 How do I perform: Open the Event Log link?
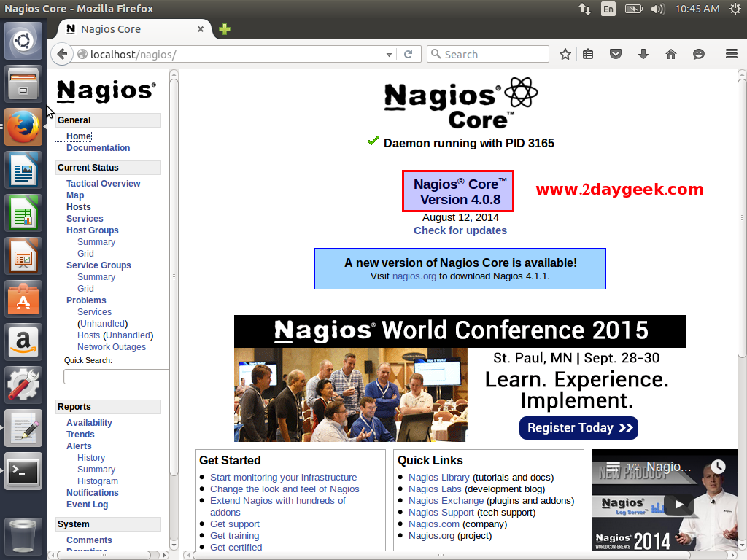click(x=88, y=505)
